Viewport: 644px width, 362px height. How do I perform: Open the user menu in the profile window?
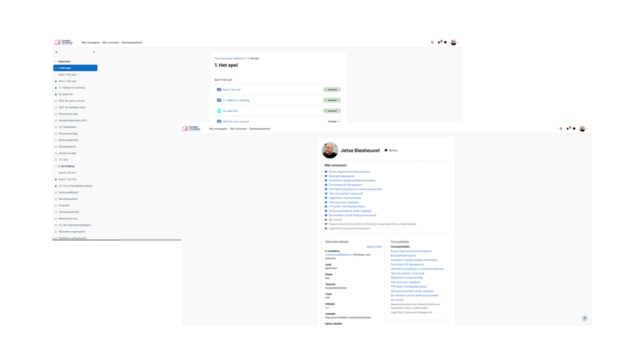tap(584, 129)
